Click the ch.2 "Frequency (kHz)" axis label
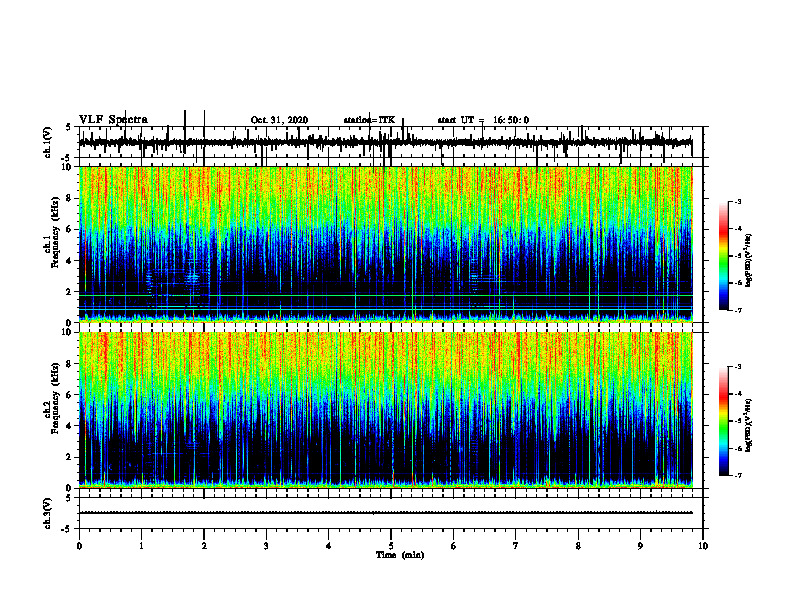Screen dimensions: 792x612 click(x=56, y=398)
